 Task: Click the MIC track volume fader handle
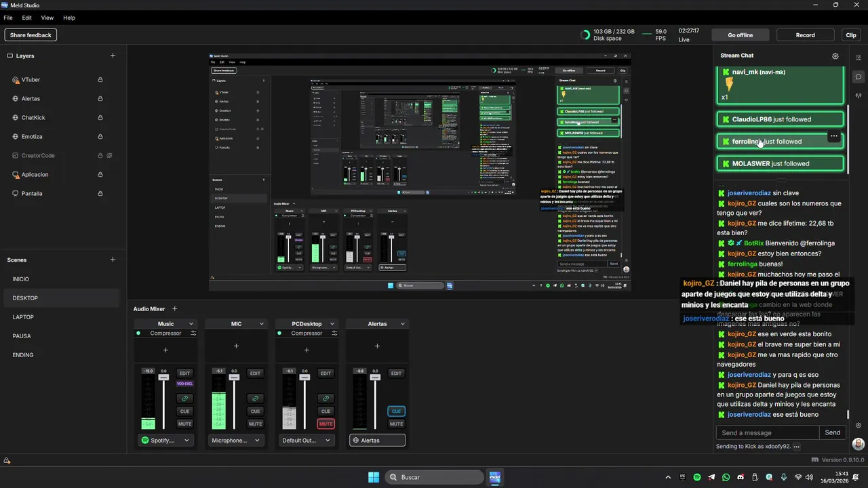pos(234,378)
